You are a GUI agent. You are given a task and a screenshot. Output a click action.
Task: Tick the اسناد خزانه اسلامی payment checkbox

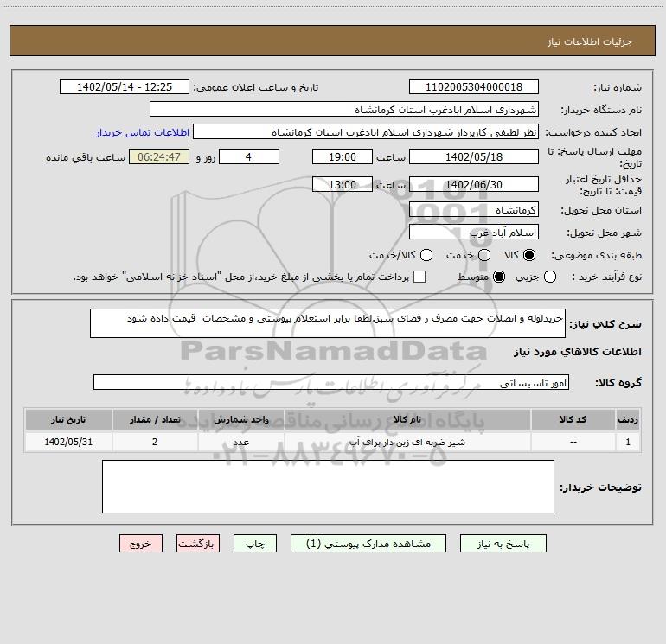point(419,277)
